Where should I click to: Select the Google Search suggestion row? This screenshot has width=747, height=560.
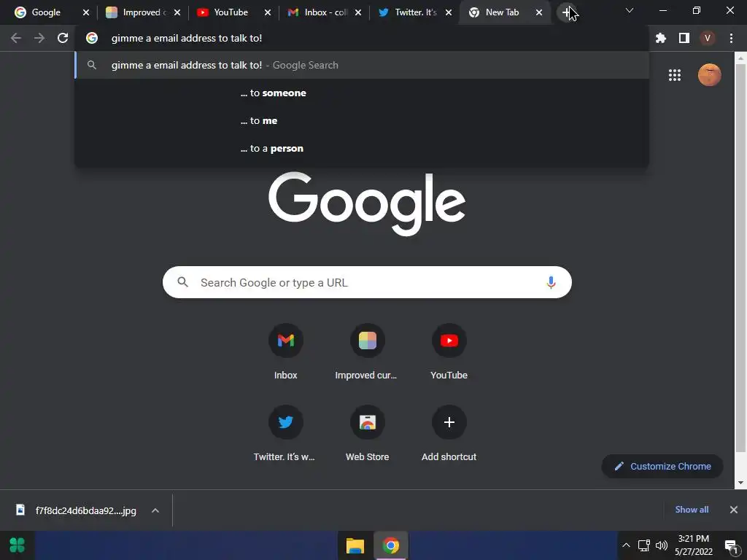(362, 65)
